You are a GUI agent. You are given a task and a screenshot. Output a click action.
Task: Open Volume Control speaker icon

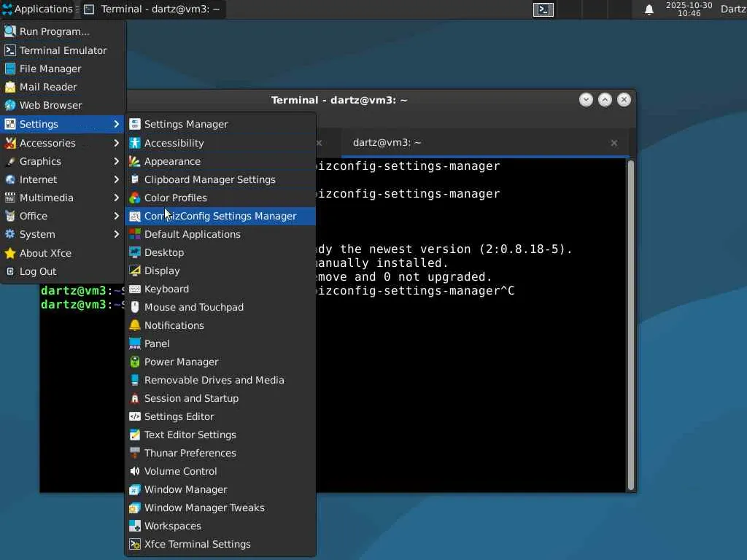pos(135,471)
